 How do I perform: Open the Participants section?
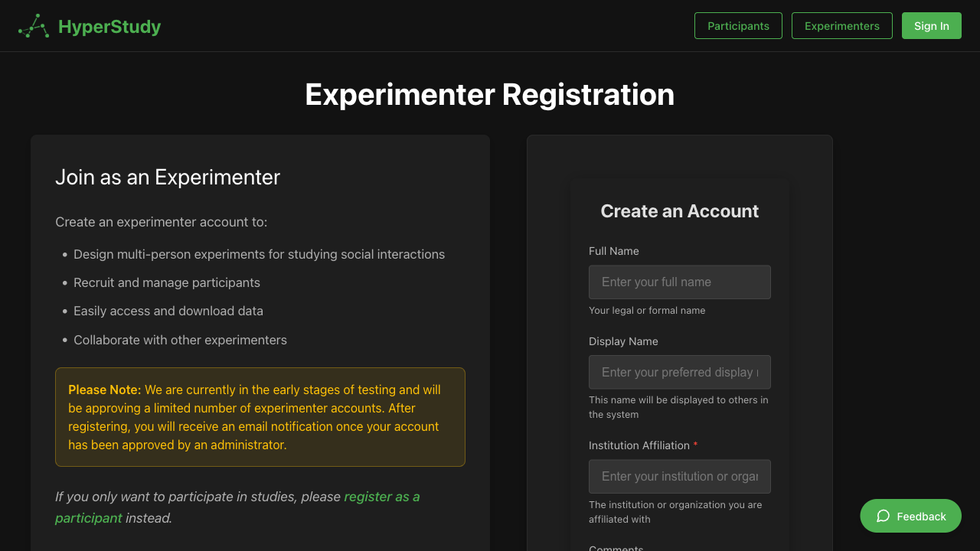click(x=737, y=25)
